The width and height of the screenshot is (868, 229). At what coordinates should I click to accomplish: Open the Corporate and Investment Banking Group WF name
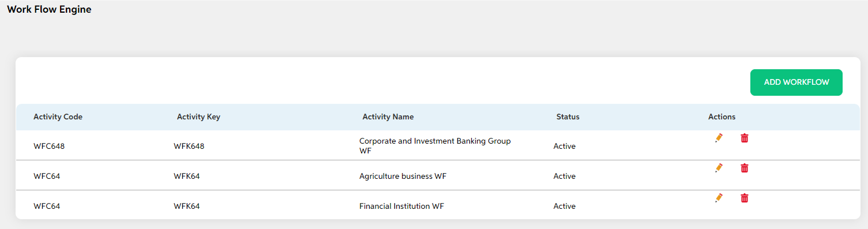point(435,146)
